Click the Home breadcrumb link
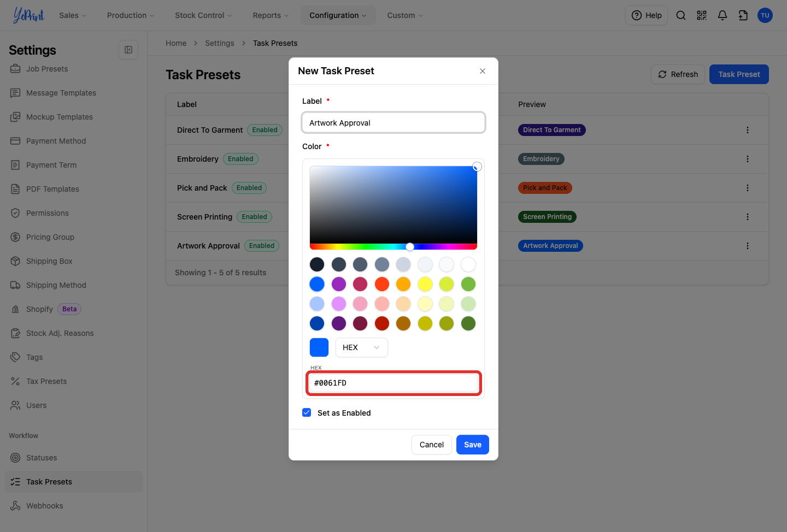Image resolution: width=787 pixels, height=532 pixels. tap(176, 43)
